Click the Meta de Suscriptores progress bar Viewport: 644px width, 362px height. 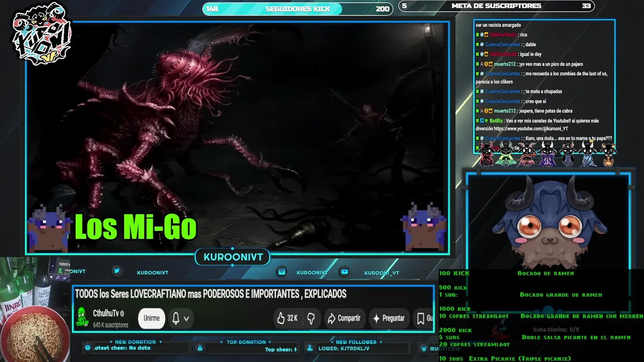[x=496, y=6]
